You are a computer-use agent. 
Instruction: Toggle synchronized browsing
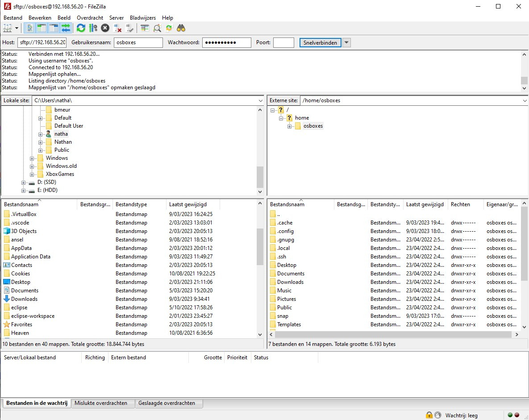pyautogui.click(x=169, y=28)
